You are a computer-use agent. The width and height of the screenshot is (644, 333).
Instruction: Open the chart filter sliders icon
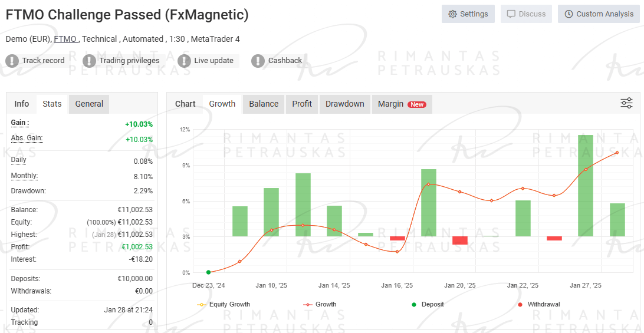(x=626, y=103)
